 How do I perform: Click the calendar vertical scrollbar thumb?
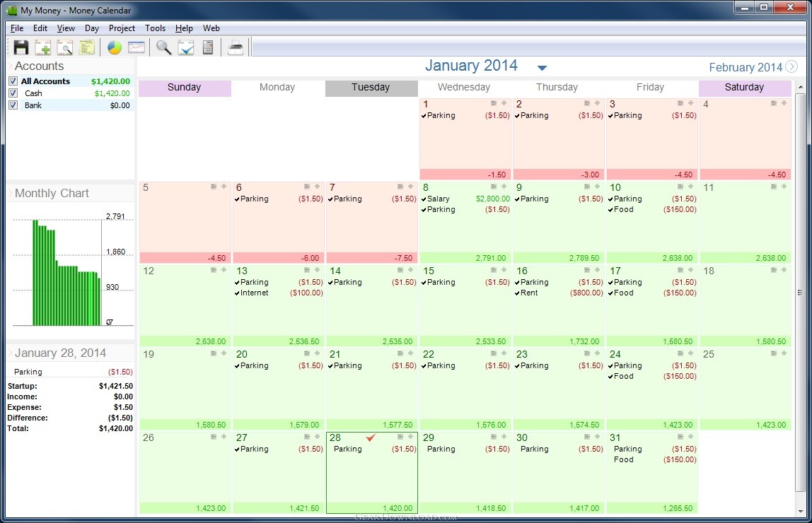pos(801,293)
